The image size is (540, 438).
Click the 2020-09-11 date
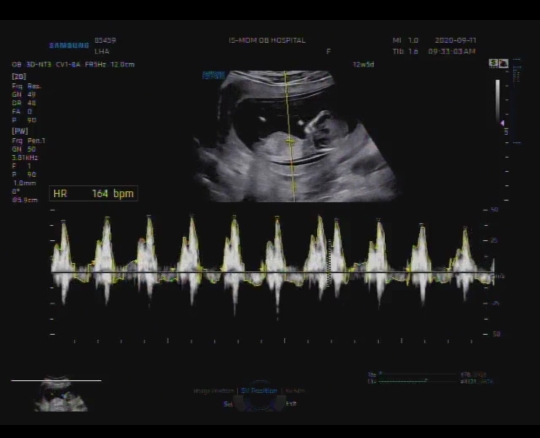(455, 40)
